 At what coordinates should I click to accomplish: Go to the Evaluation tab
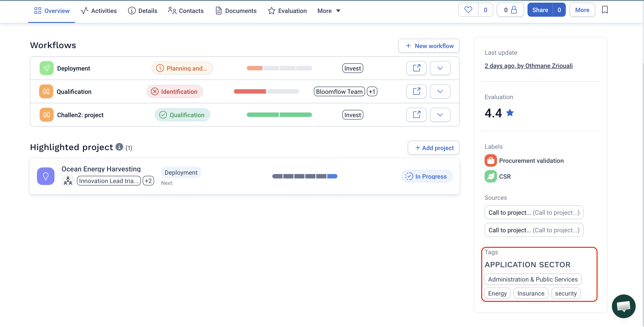coord(287,11)
